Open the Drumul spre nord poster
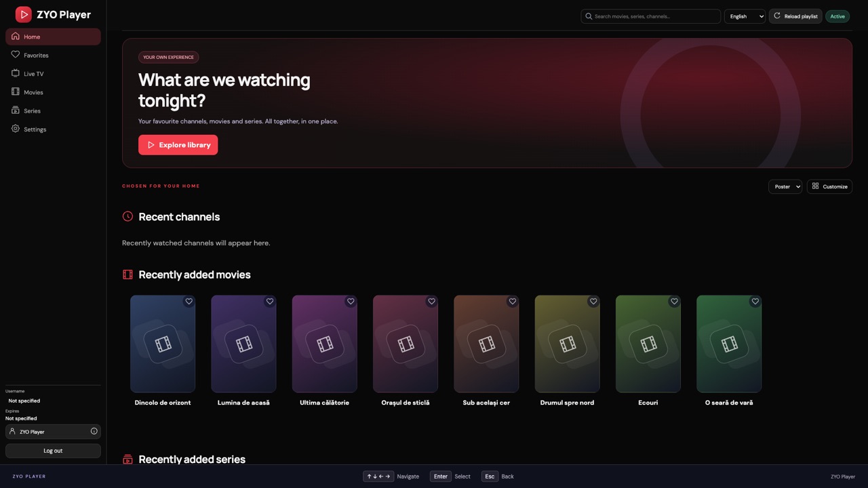 (567, 344)
